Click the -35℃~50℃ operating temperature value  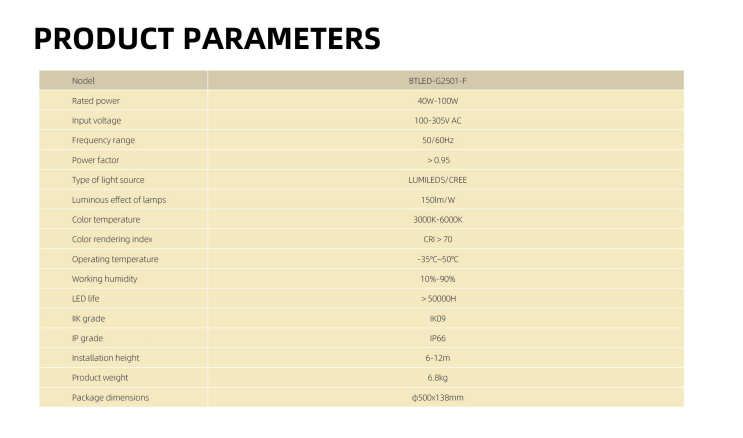(x=438, y=259)
